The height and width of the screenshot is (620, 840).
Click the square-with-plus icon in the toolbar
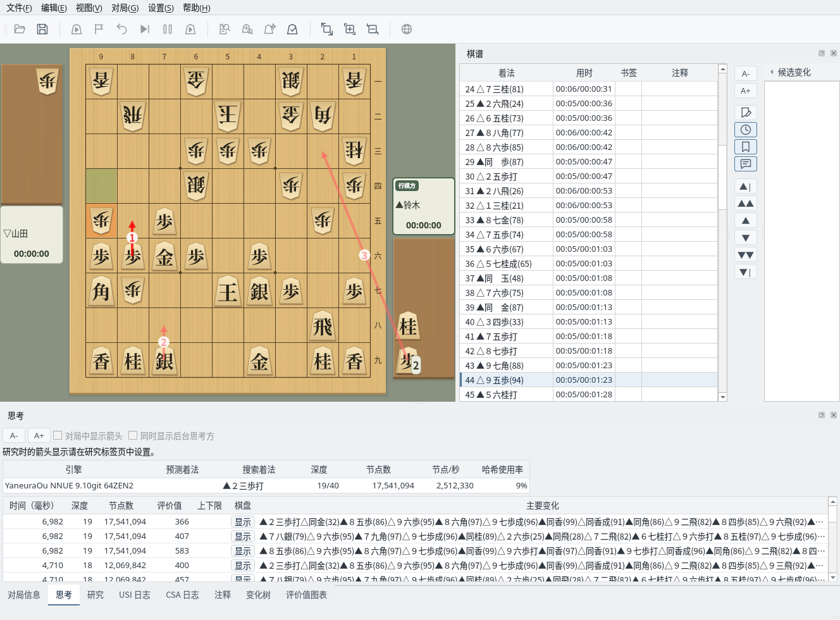point(350,29)
